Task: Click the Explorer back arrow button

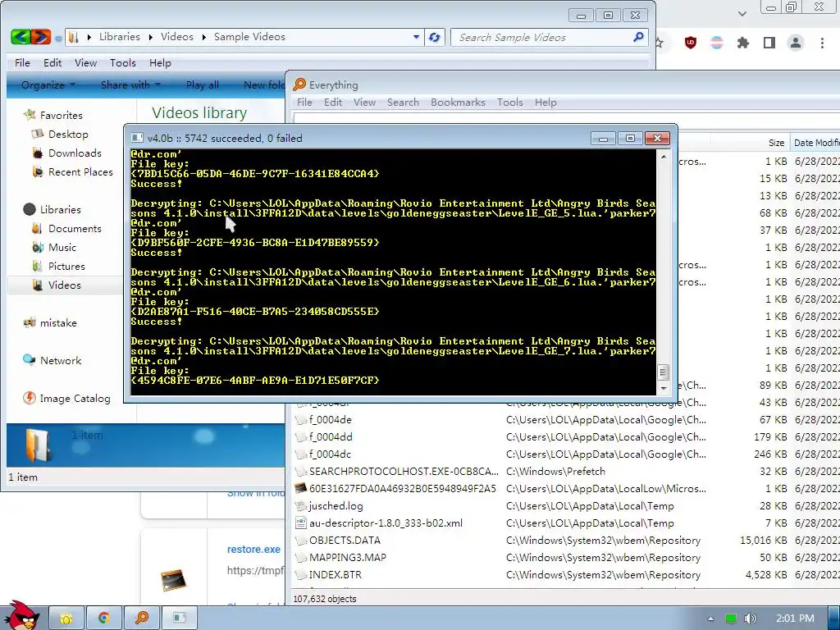Action: tap(21, 37)
